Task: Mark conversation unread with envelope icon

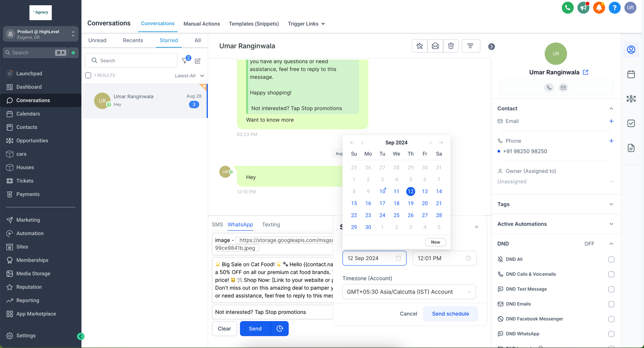Action: coord(435,46)
